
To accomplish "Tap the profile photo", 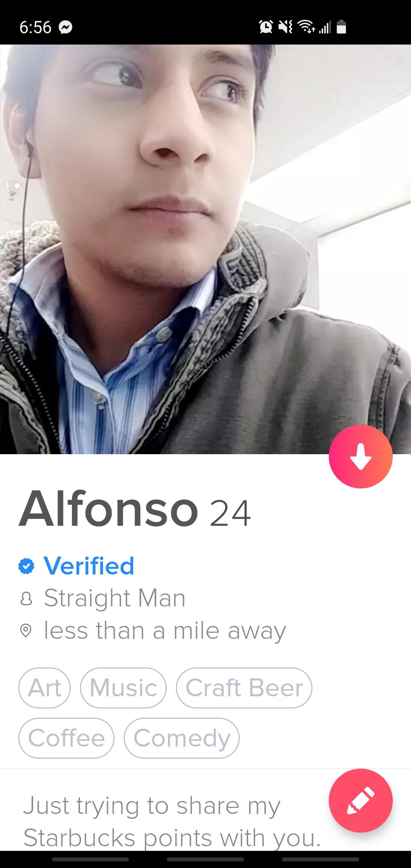I will 205,249.
